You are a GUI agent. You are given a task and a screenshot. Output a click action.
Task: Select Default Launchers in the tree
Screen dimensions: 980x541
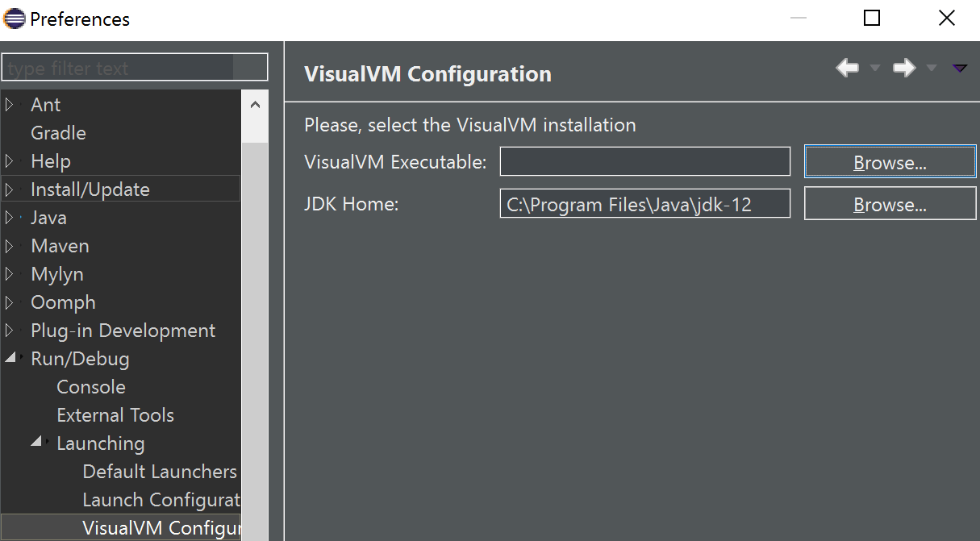160,472
